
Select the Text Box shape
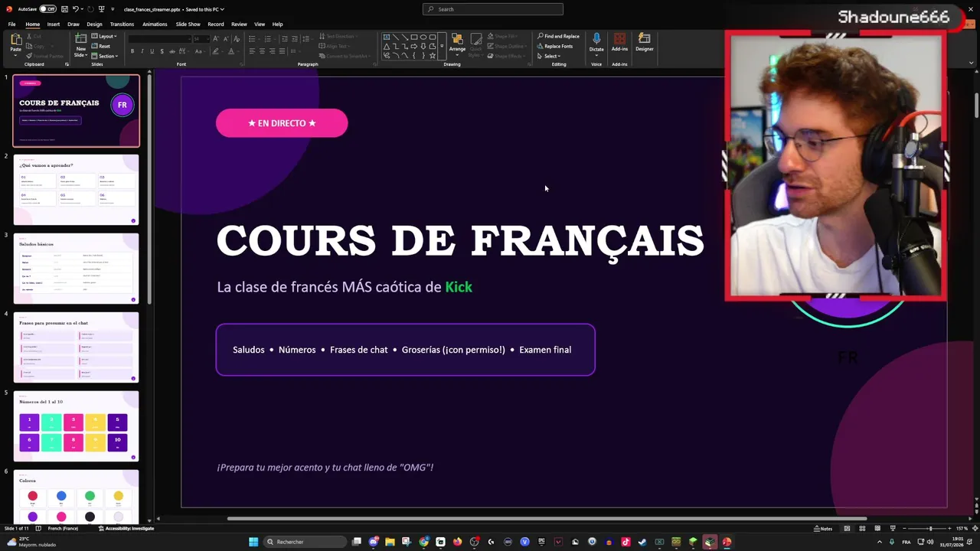(x=387, y=37)
